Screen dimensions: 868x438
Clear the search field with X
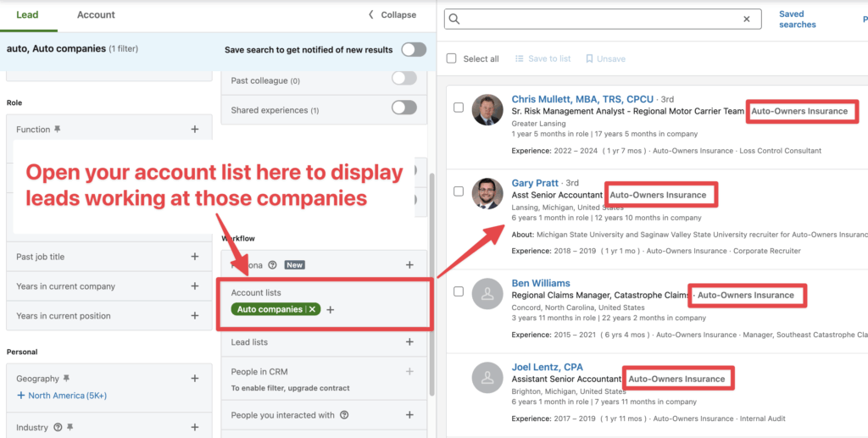pos(747,19)
